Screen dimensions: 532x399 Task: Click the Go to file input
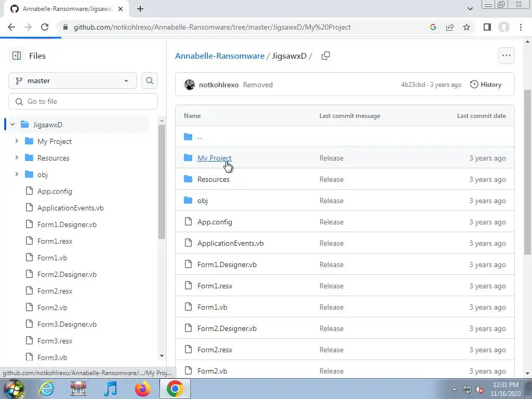(x=83, y=101)
